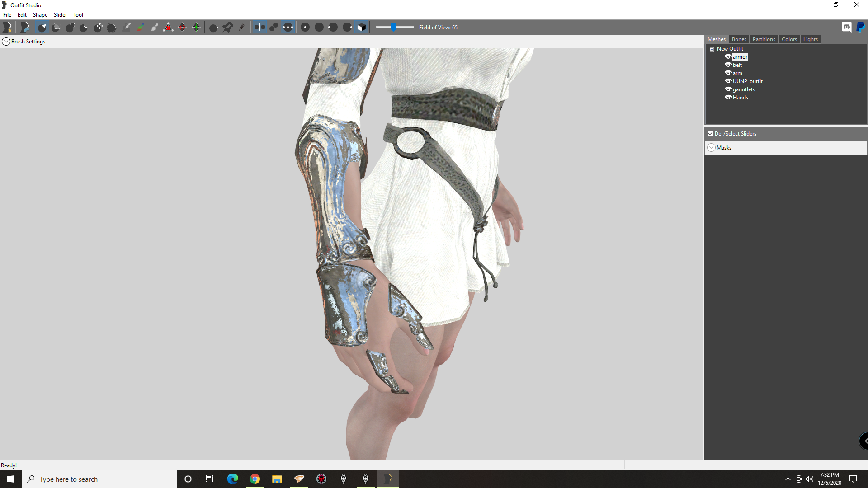Select the Collapse Vertex tool
The width and height of the screenshot is (868, 488).
pyautogui.click(x=168, y=28)
